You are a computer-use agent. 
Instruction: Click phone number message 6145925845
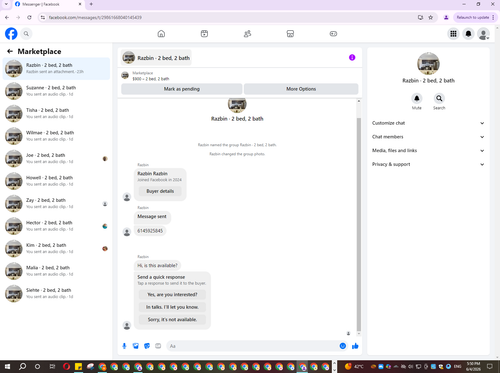click(x=150, y=231)
